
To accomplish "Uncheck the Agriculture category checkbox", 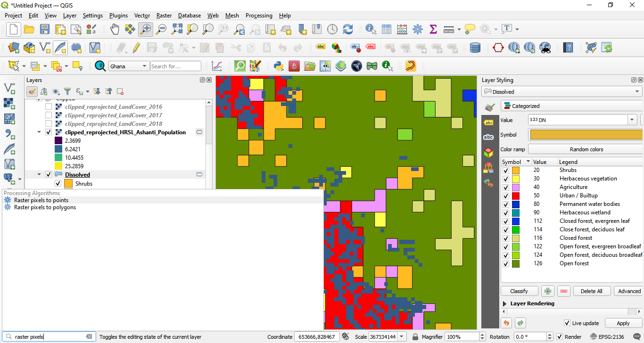I will (506, 187).
